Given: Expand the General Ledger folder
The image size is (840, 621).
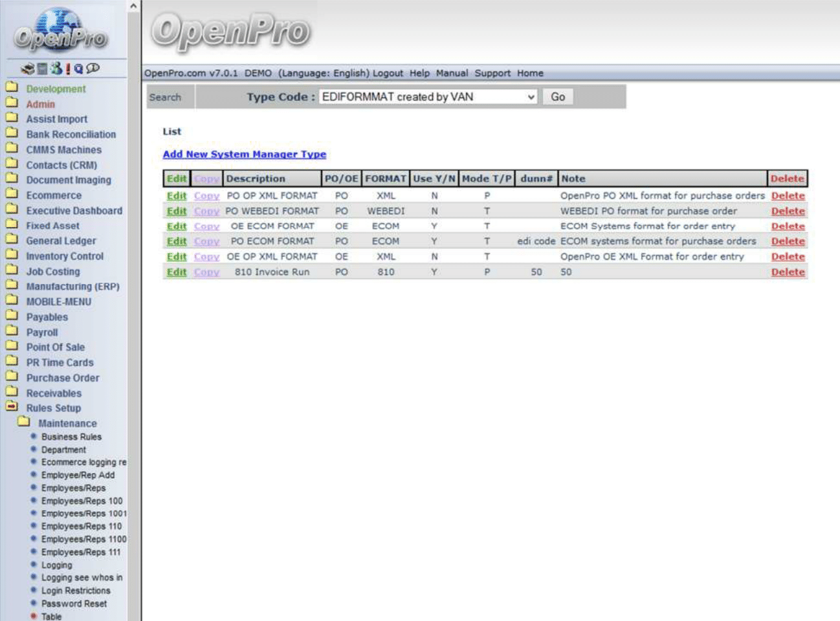Looking at the screenshot, I should (x=12, y=241).
